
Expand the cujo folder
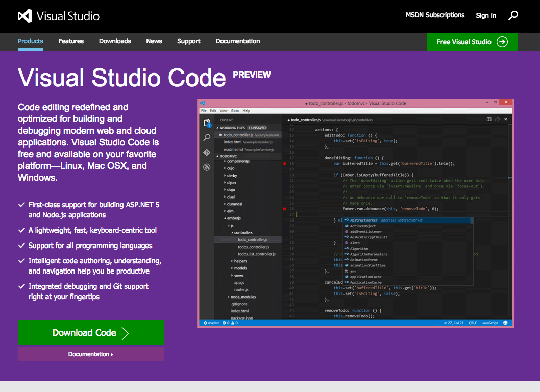click(230, 168)
